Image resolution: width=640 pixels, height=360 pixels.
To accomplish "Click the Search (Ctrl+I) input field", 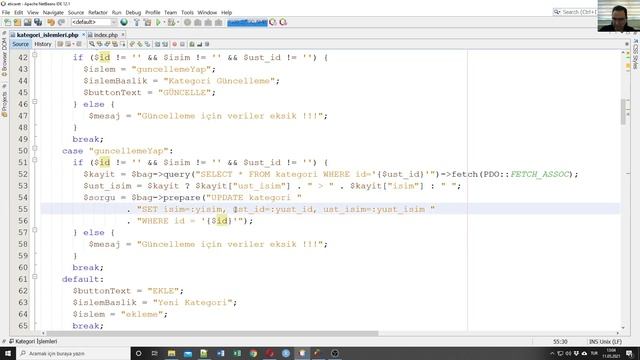I will click(x=575, y=12).
